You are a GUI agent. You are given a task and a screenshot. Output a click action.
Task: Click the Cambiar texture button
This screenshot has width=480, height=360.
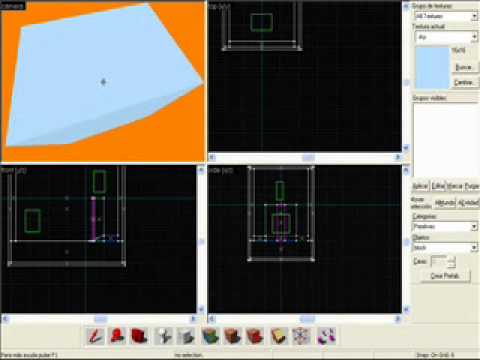[464, 82]
